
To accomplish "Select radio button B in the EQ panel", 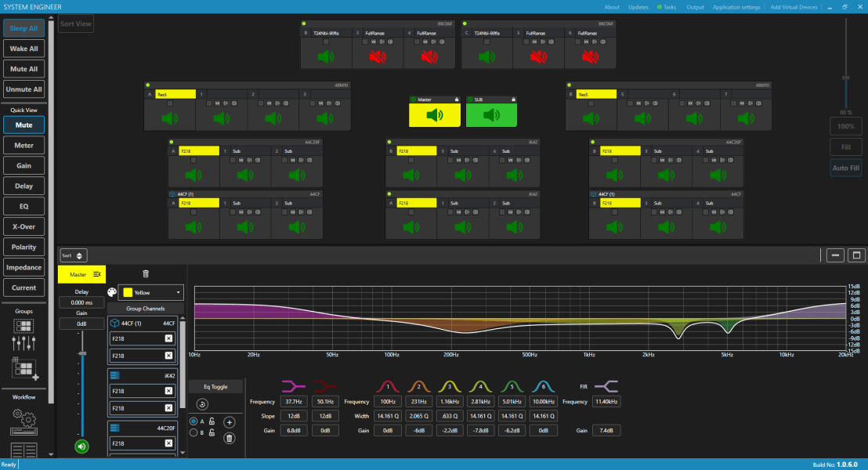I will click(x=193, y=432).
